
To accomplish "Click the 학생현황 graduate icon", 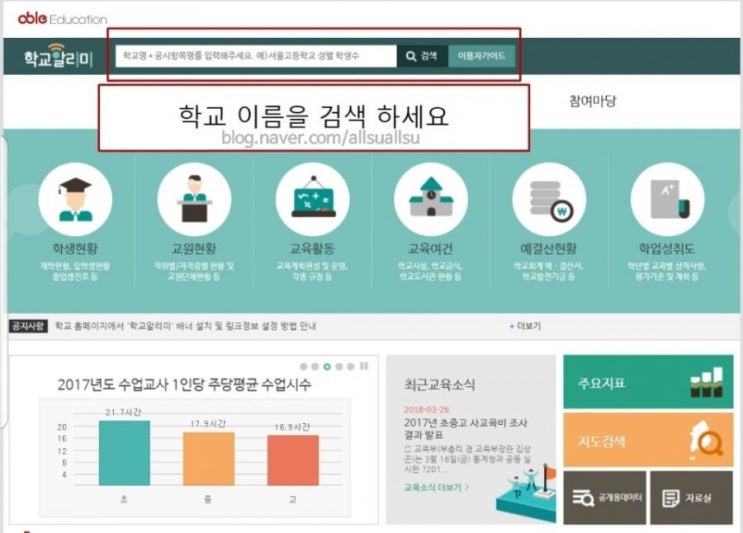I will tap(75, 199).
